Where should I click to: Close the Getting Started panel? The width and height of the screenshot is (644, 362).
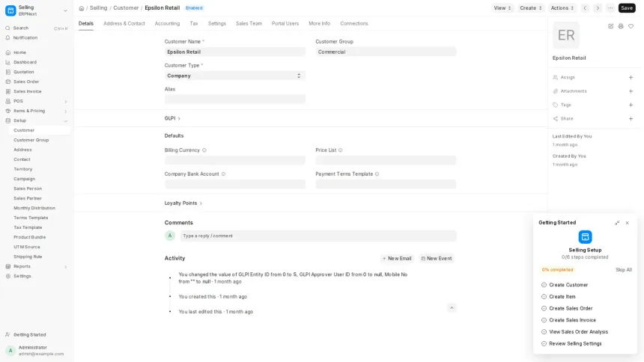point(628,223)
